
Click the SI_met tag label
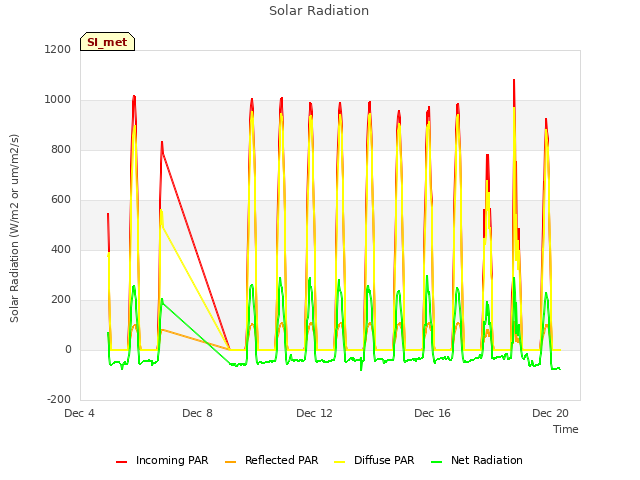point(107,42)
